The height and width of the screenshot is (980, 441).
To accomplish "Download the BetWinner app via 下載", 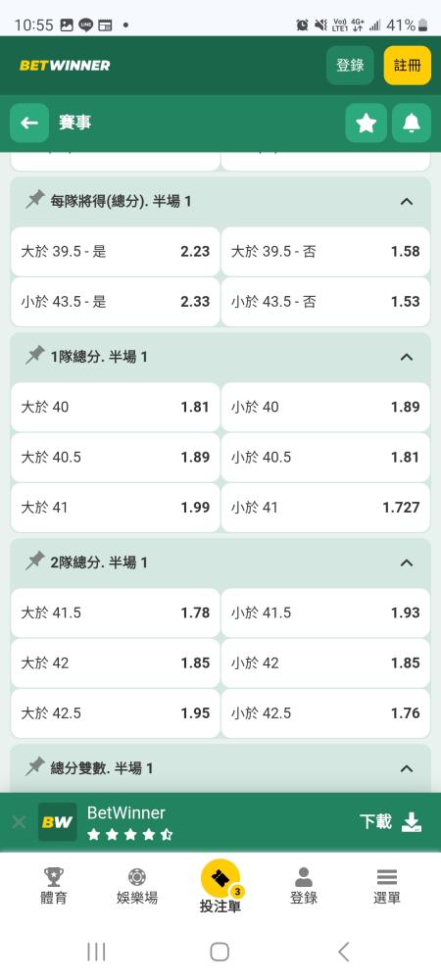I will [391, 822].
